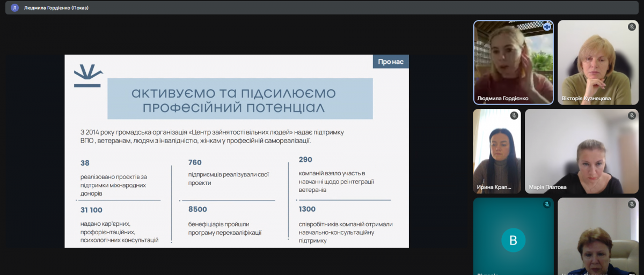Click the text надано кар'єрних, профорієнтаційних, психологічних консультацій
This screenshot has width=644, height=275.
[119, 232]
